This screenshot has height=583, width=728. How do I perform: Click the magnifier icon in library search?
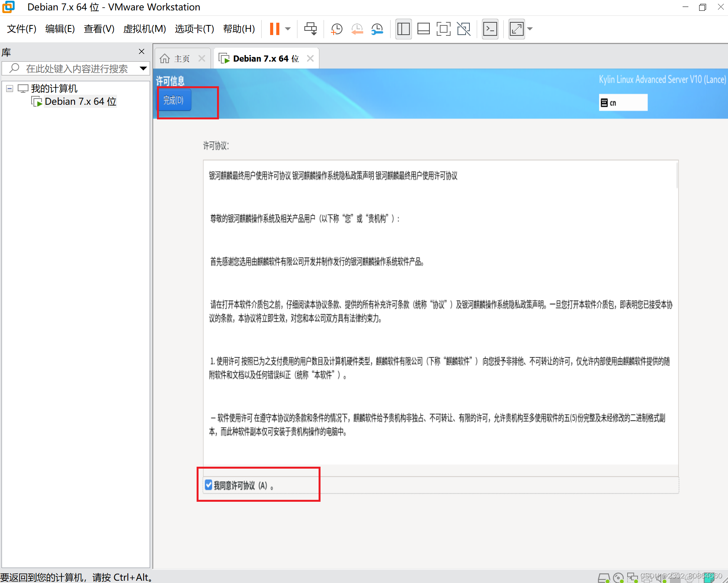pyautogui.click(x=15, y=69)
